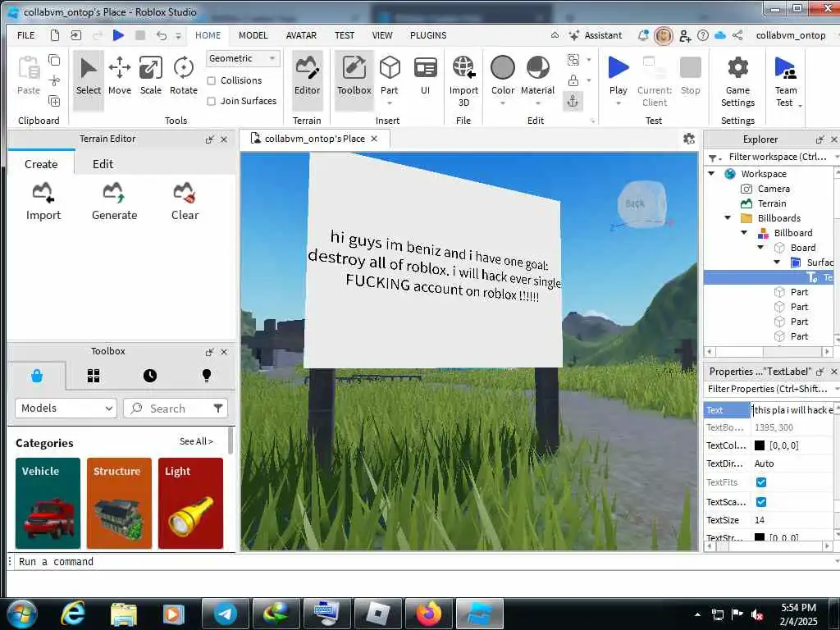
Task: Select the Camera item in Explorer
Action: point(773,189)
